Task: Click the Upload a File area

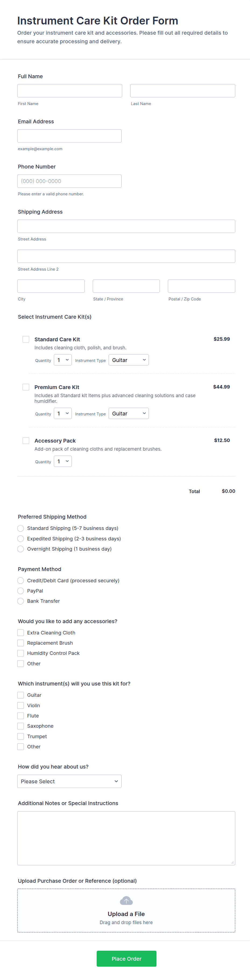Action: click(x=126, y=914)
